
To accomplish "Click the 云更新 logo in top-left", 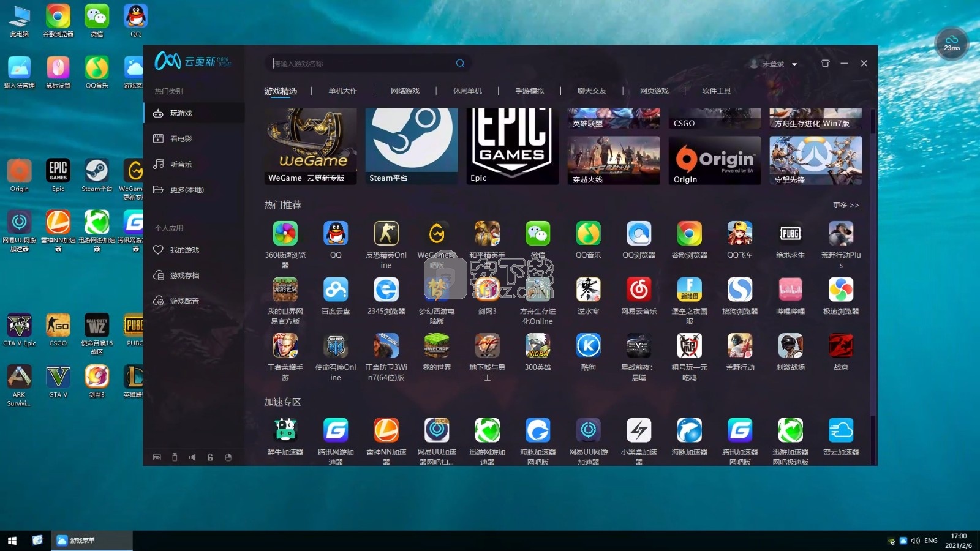I will (192, 61).
